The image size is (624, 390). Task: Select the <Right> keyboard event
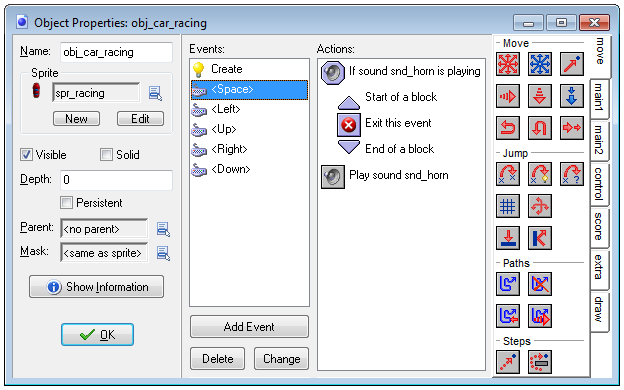click(249, 149)
